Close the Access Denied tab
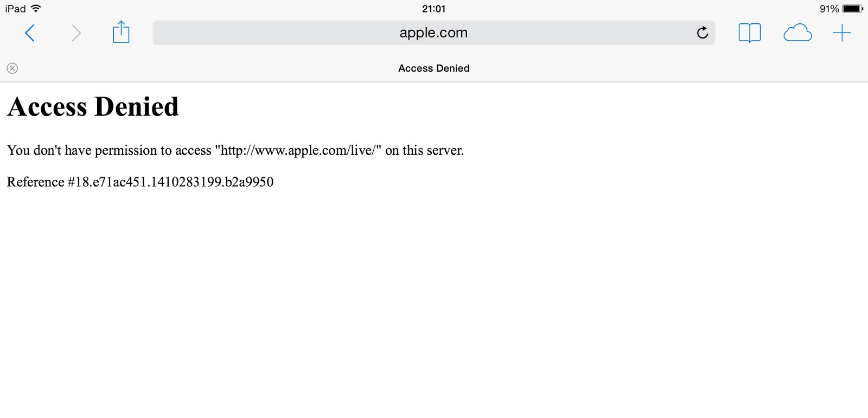 12,68
